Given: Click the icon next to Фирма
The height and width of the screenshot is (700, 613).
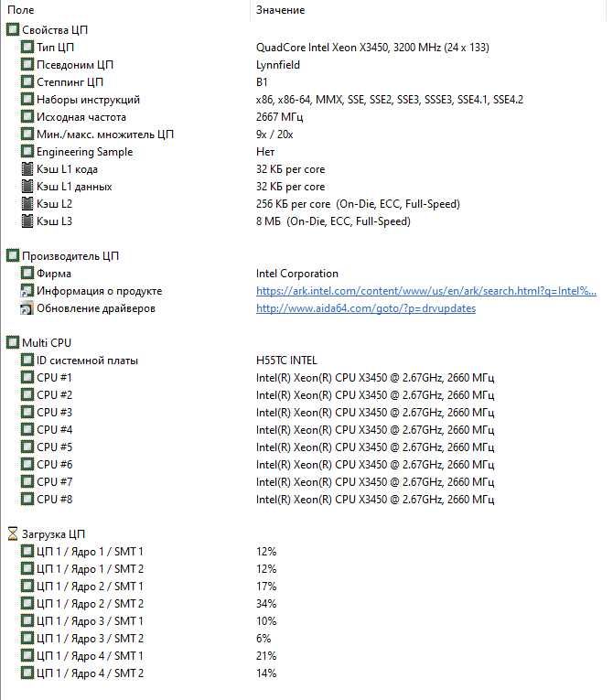Looking at the screenshot, I should (x=27, y=274).
